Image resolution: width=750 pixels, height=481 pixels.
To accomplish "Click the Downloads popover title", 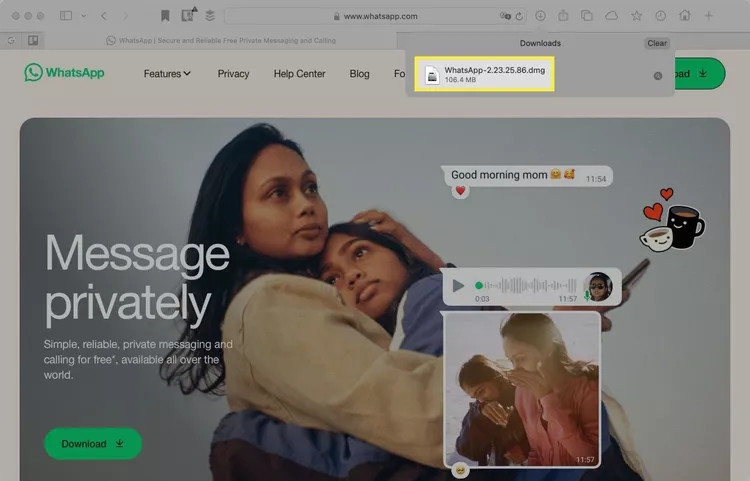I will point(540,43).
